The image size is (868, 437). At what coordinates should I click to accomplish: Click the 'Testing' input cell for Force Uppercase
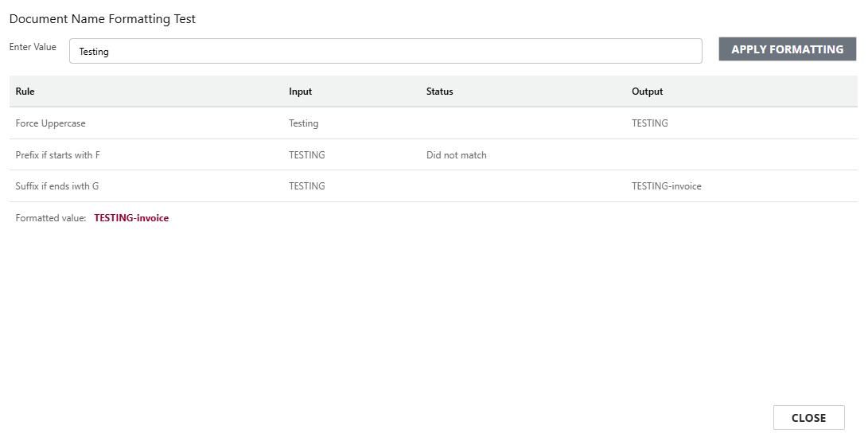pos(303,123)
